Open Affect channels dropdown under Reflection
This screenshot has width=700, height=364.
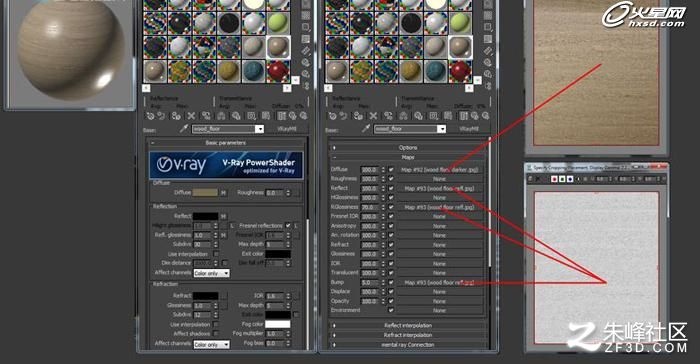[x=212, y=273]
